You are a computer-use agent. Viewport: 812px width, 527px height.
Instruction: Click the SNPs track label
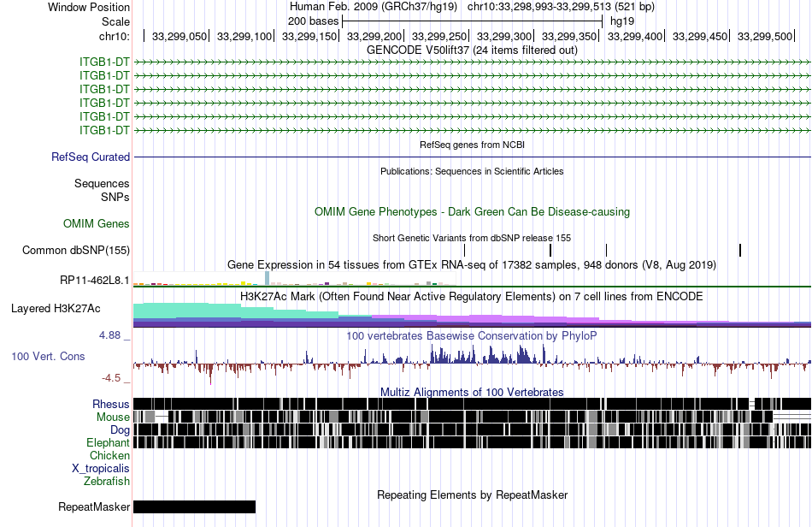coord(115,198)
